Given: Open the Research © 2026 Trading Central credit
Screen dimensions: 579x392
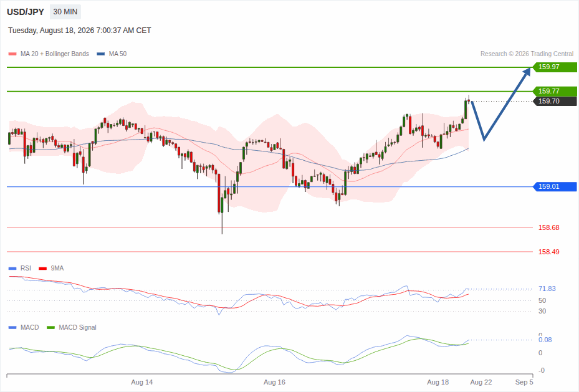Looking at the screenshot, I should point(527,54).
